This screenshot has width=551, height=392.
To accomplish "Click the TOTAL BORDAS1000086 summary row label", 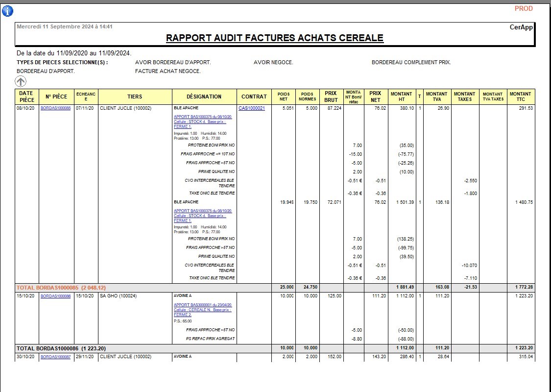I will tap(61, 348).
